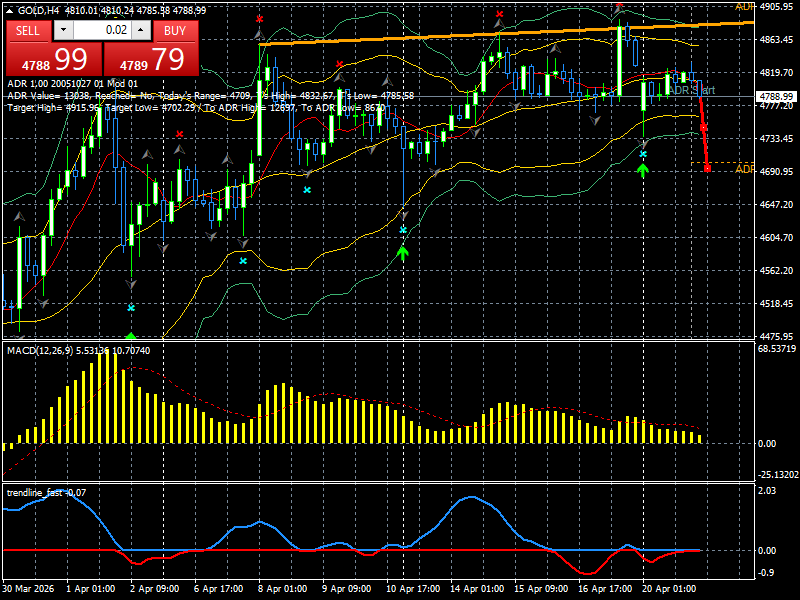Click the 4604.70 price axis label
The height and width of the screenshot is (600, 800).
coord(776,237)
